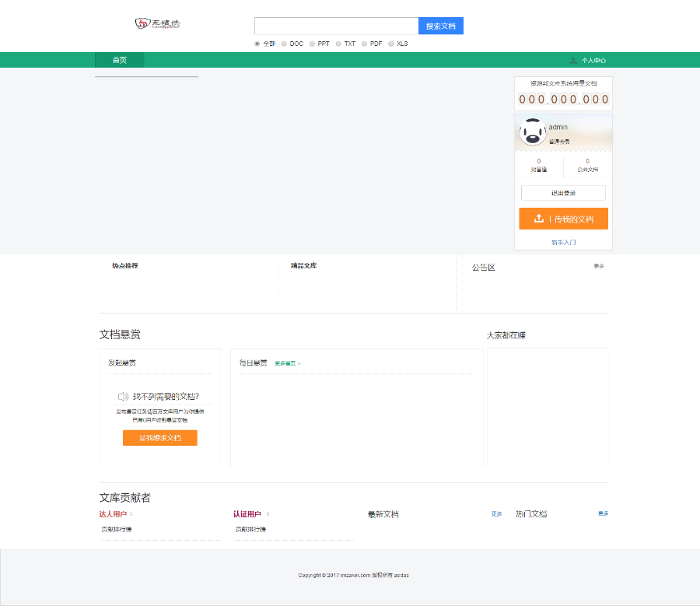
Task: Select the TXT file type radio
Action: (338, 44)
